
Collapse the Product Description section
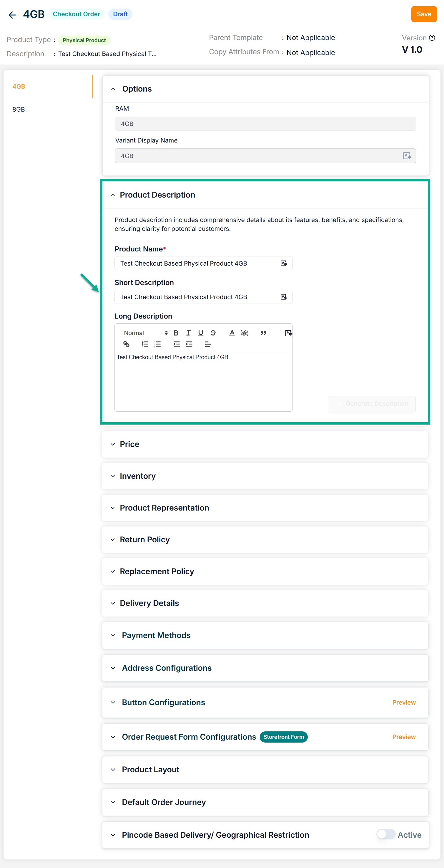click(x=113, y=195)
